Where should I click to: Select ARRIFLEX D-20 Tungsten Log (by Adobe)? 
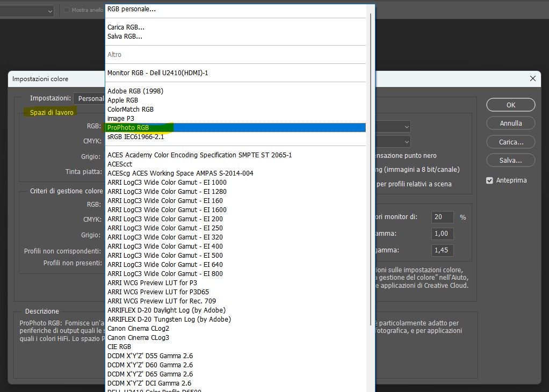point(235,318)
